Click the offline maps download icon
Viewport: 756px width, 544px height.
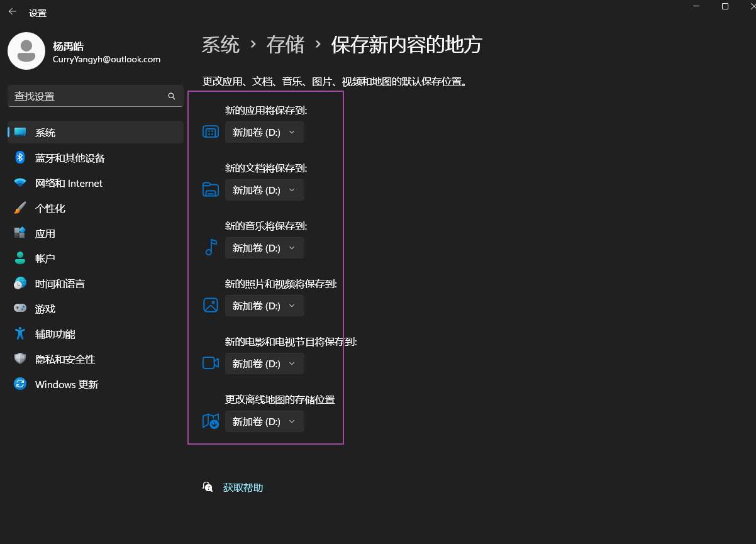pos(211,421)
